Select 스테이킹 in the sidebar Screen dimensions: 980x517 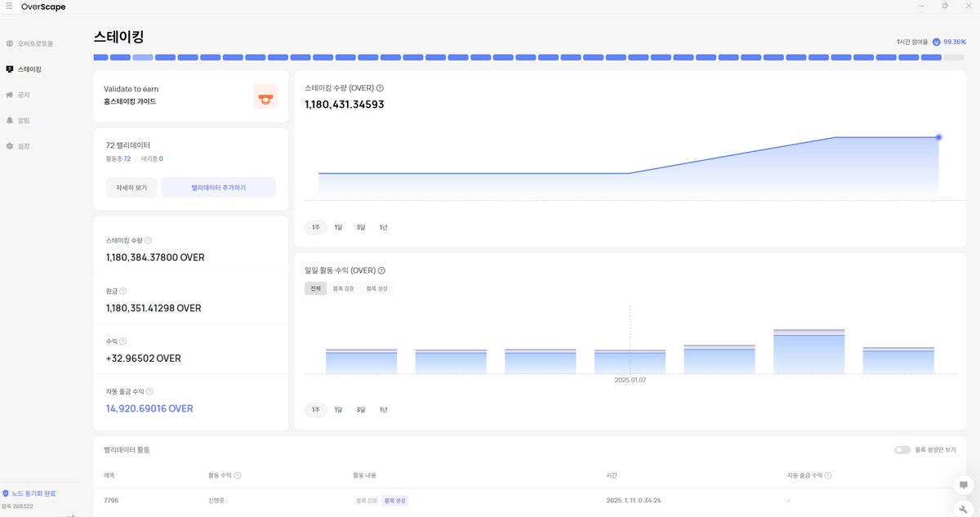point(24,69)
